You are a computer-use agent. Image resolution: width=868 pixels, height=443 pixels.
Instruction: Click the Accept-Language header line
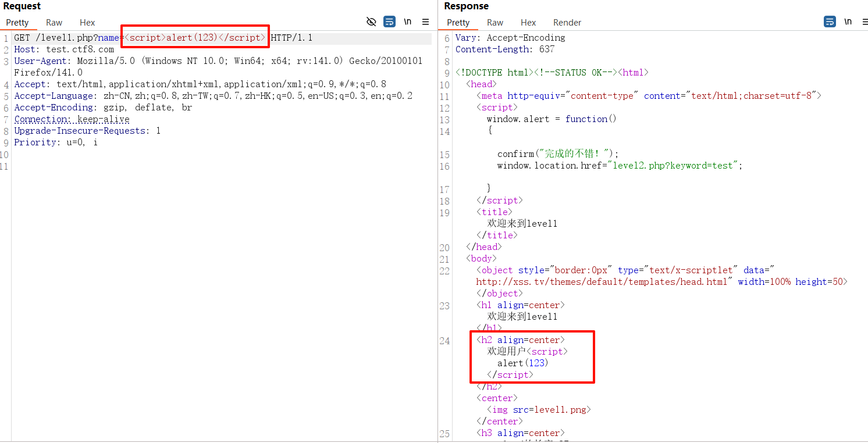[214, 96]
